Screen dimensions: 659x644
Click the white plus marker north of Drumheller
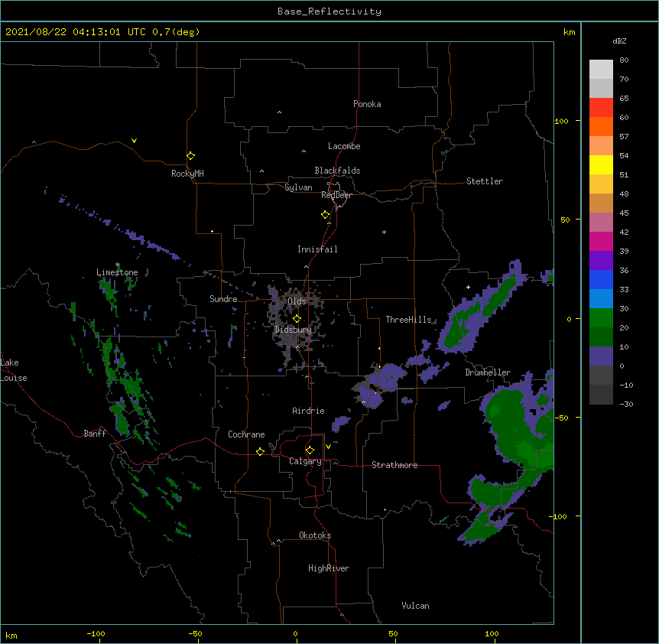pyautogui.click(x=468, y=287)
